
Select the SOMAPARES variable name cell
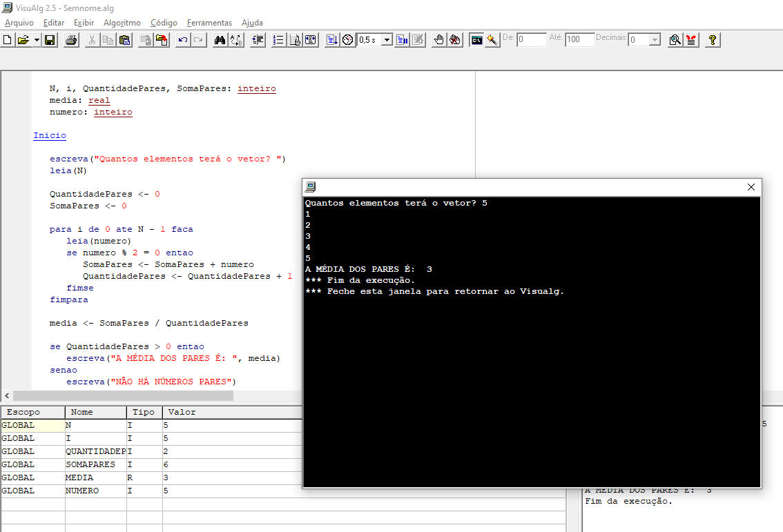(x=96, y=464)
